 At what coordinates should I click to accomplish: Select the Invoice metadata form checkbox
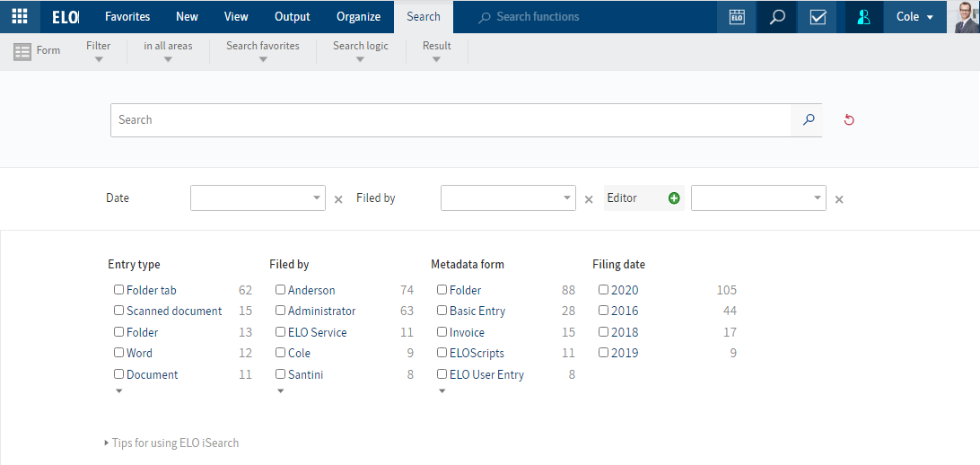442,332
